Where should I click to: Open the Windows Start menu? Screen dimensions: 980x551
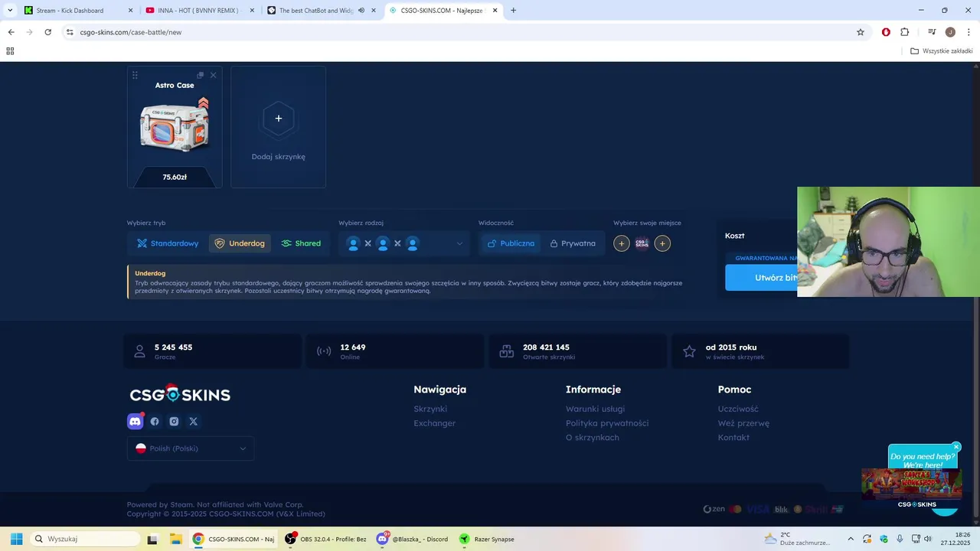[16, 539]
